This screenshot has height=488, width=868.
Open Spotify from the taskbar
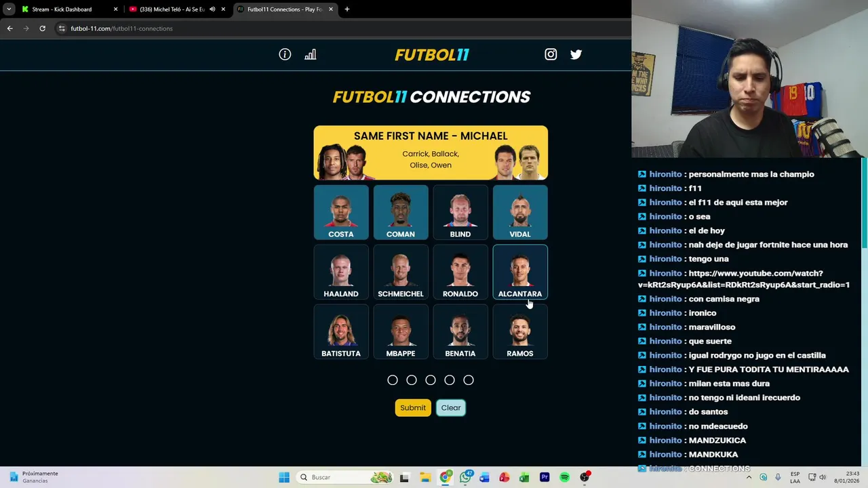(x=564, y=477)
